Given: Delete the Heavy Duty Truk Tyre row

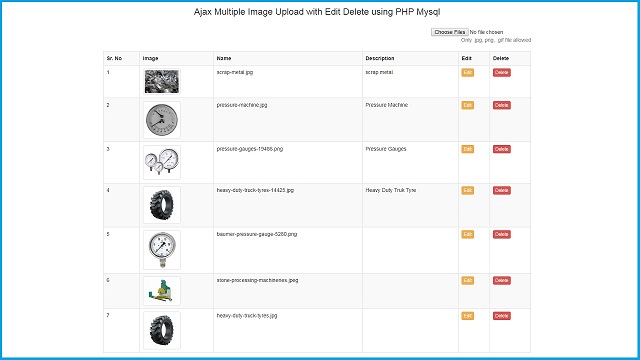Looking at the screenshot, I should pos(502,191).
